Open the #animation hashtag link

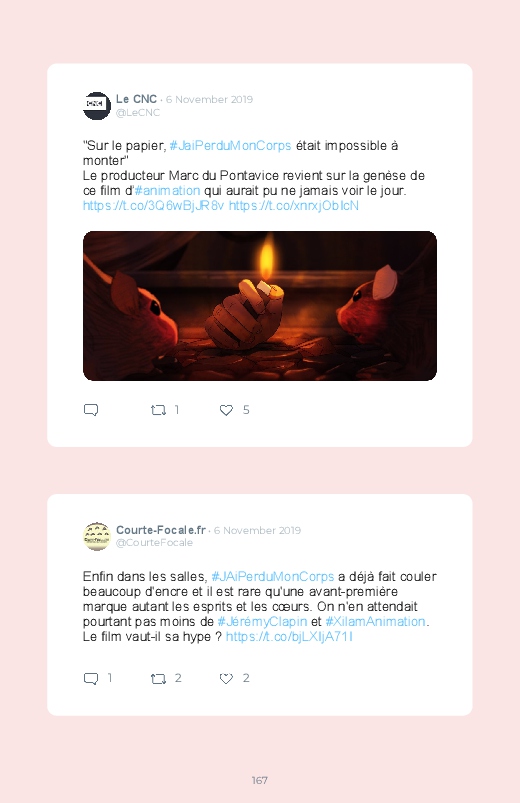167,191
